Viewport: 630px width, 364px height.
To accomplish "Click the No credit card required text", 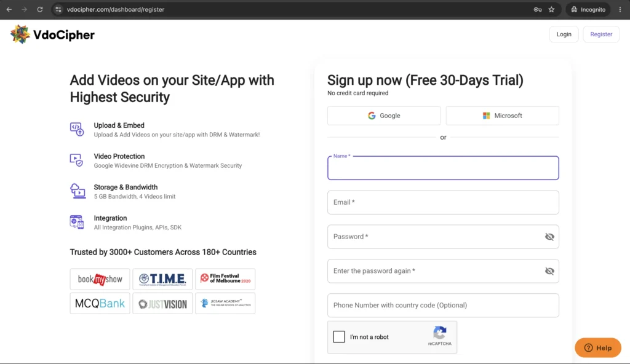I will click(x=357, y=93).
